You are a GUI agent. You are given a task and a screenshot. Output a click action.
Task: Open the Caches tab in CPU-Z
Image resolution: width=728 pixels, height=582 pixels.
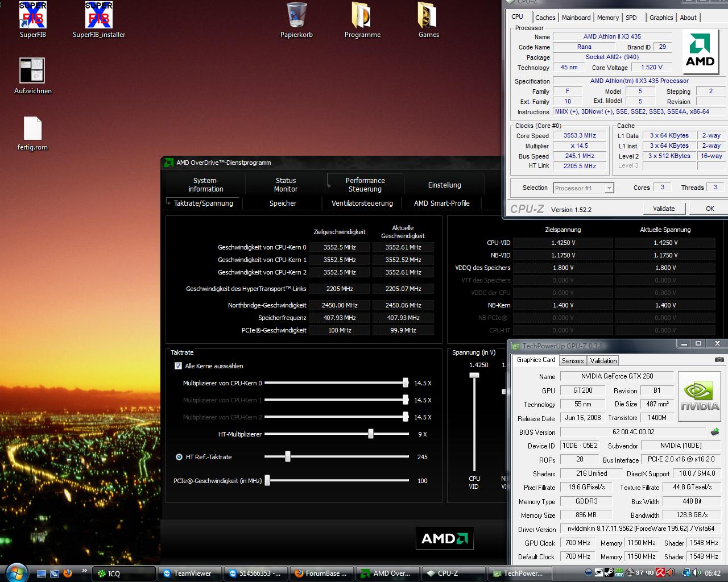coord(545,18)
